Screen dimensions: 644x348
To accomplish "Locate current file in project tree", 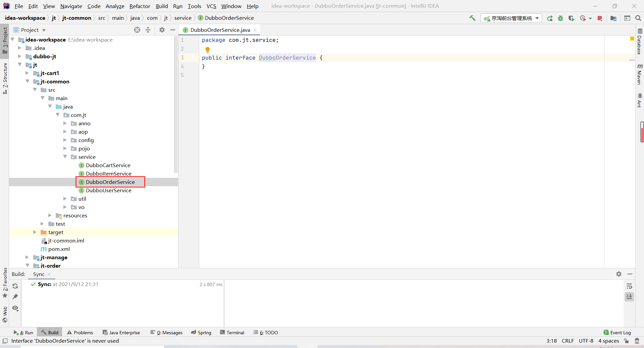I will point(137,30).
